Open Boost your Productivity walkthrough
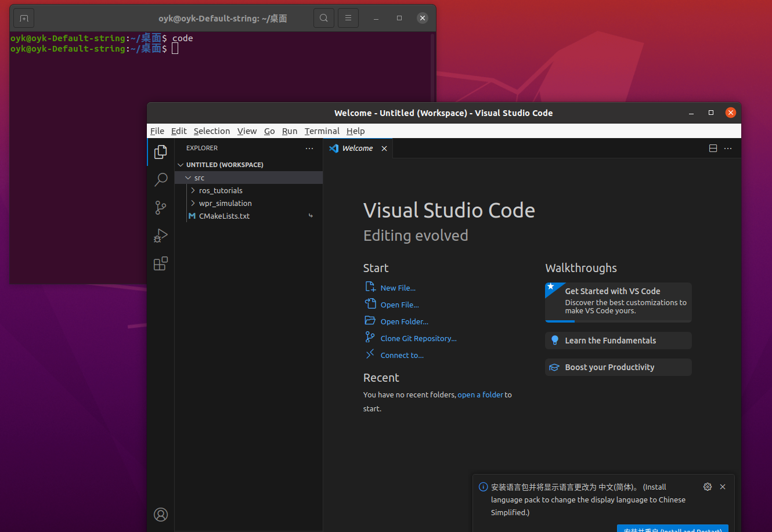Screen dimensions: 772x532 coord(618,367)
